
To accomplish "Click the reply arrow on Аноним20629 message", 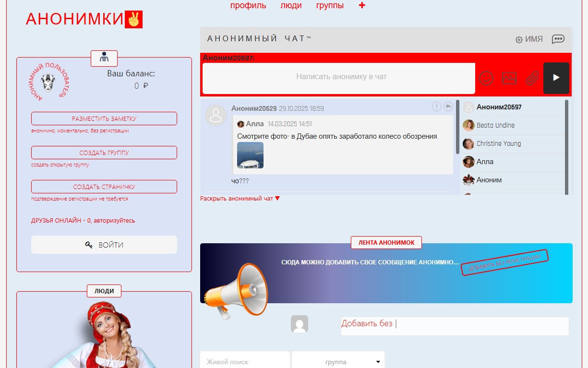I will (448, 107).
